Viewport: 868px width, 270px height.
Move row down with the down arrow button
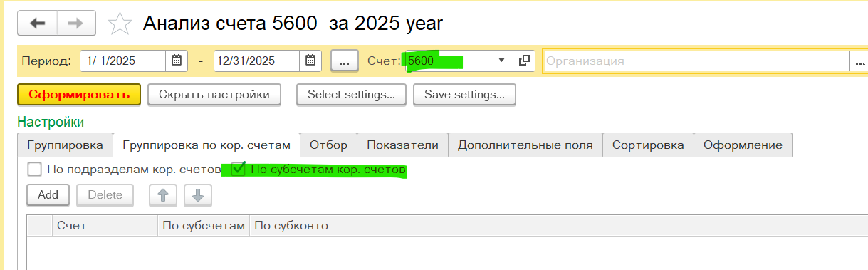(x=198, y=194)
